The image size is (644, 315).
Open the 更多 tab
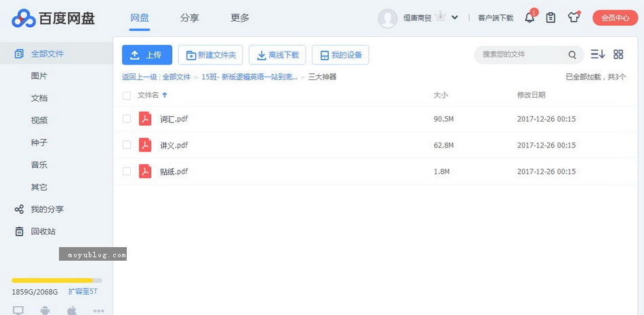(240, 18)
